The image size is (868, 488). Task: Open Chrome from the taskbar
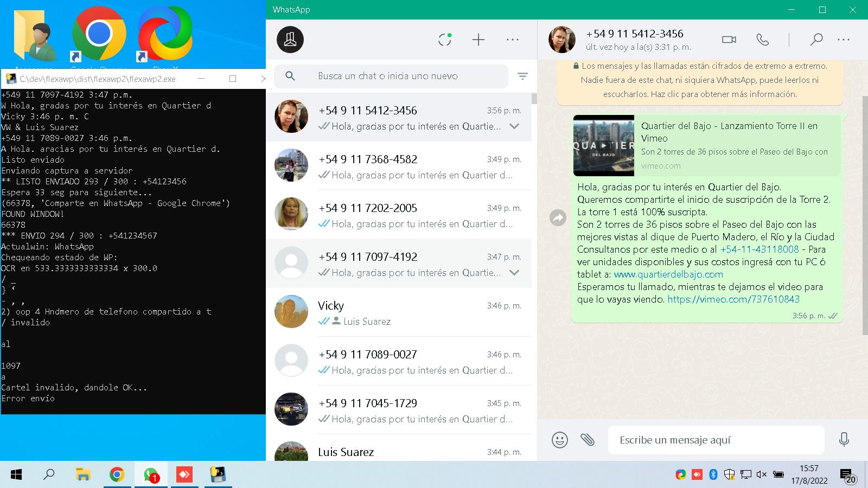(117, 475)
